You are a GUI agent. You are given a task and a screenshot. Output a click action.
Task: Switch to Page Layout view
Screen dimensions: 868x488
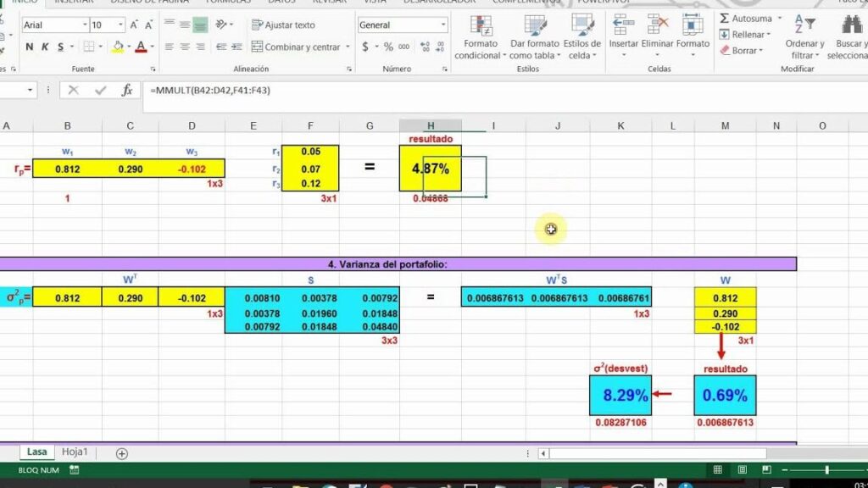pyautogui.click(x=743, y=469)
